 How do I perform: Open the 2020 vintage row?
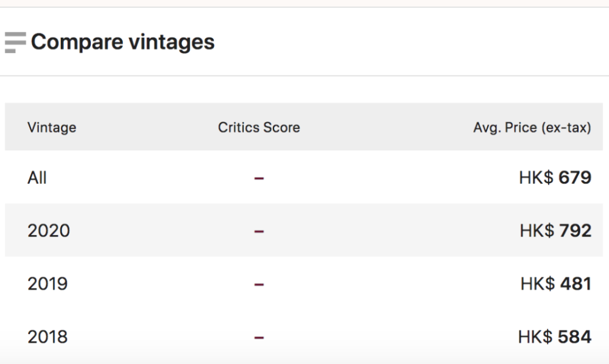pos(49,231)
